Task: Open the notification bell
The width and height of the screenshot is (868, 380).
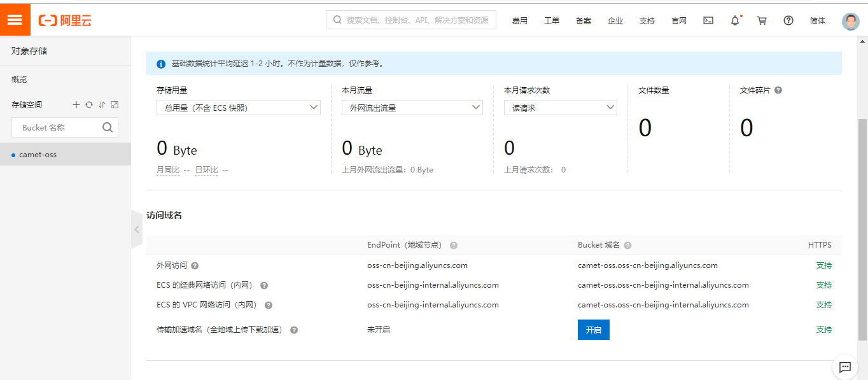Action: [735, 20]
